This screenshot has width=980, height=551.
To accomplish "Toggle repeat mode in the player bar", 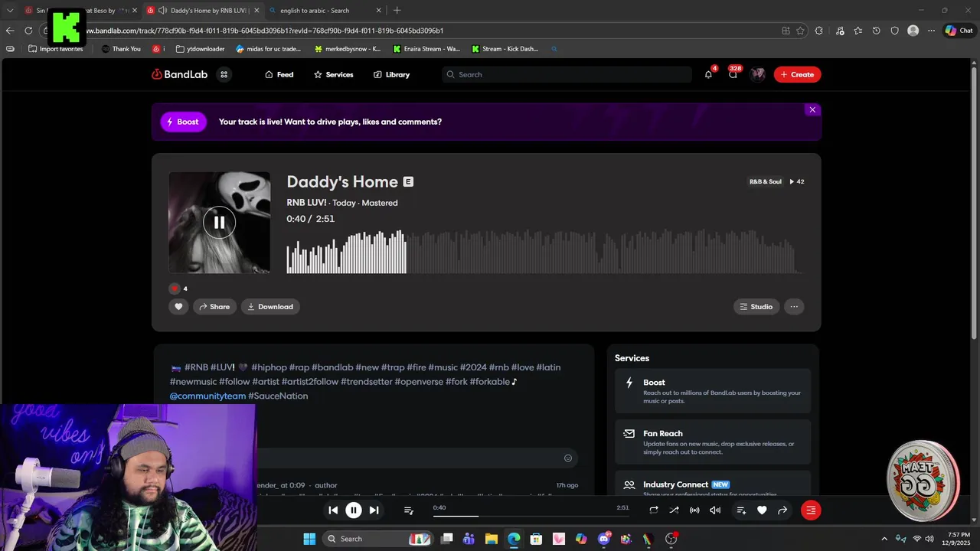I will (654, 510).
